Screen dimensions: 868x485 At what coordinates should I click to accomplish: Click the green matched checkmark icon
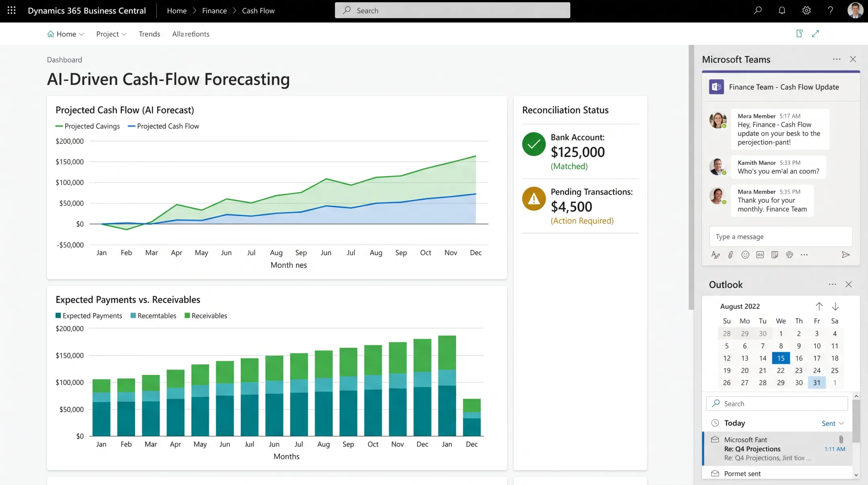point(534,144)
